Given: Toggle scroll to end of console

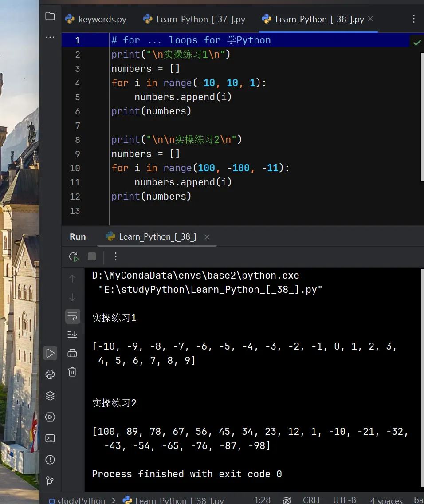Looking at the screenshot, I should (x=72, y=334).
